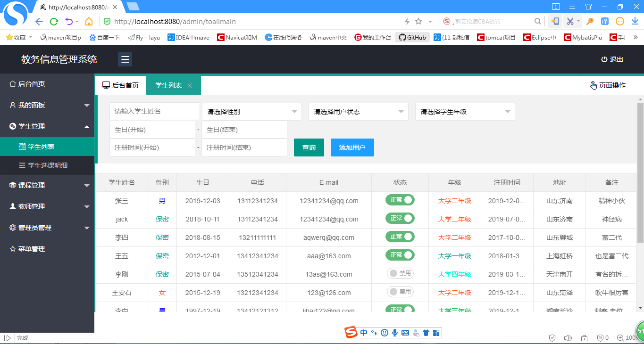Reload the page with the green refresh icon
This screenshot has width=644, height=344.
coord(54,22)
